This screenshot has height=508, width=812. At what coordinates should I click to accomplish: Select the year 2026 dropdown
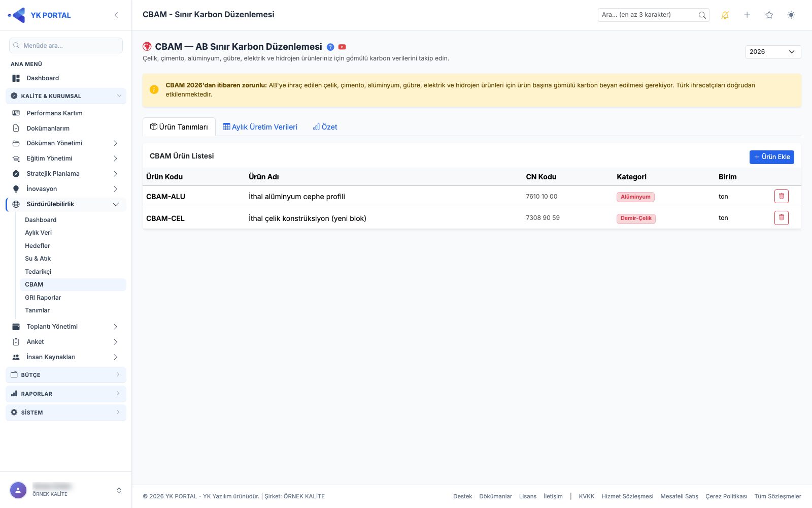coord(773,52)
